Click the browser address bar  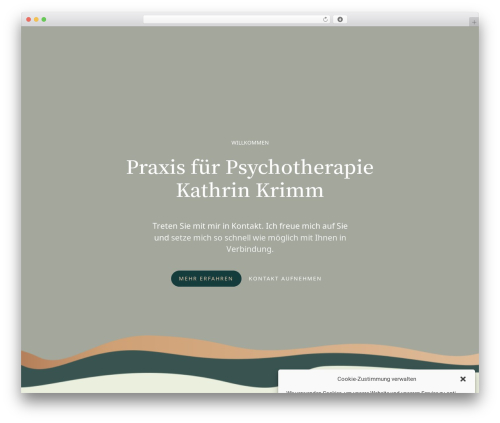pos(237,20)
